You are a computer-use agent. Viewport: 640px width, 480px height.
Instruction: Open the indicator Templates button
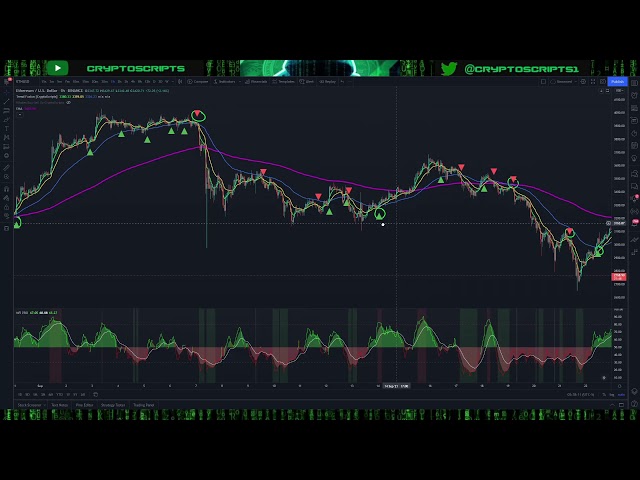(283, 82)
